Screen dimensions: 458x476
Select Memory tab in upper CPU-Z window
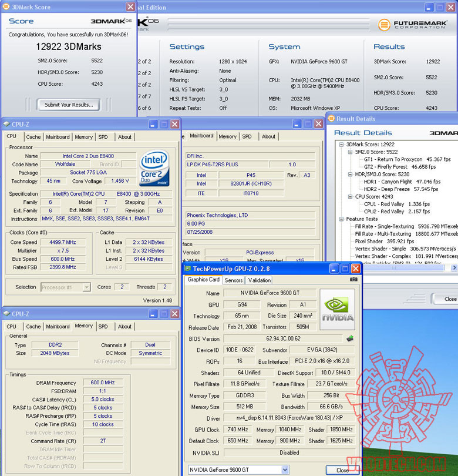(x=84, y=137)
